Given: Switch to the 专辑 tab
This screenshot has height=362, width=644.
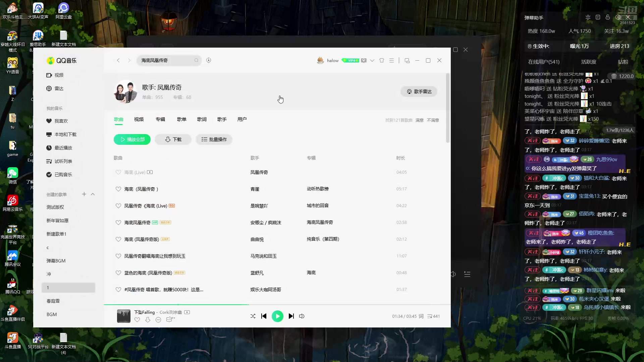Looking at the screenshot, I should point(160,119).
